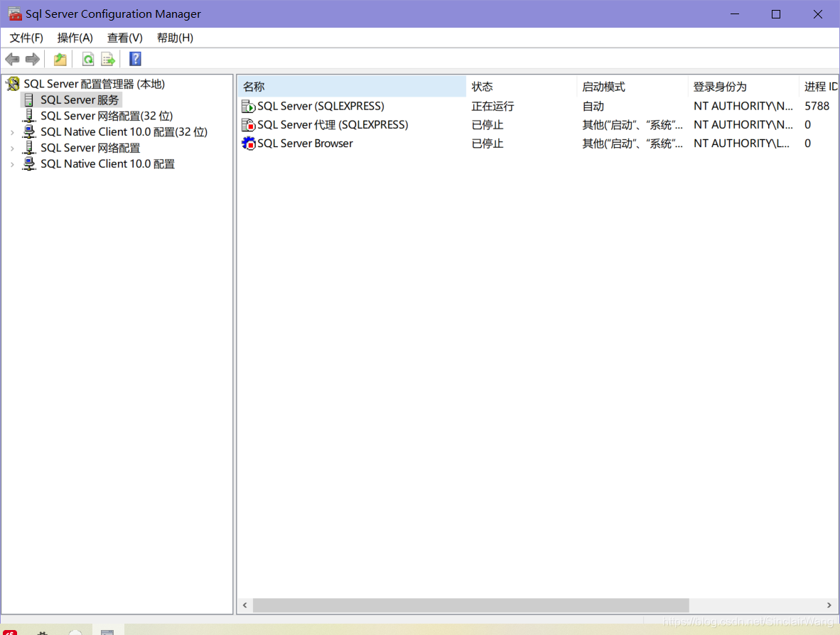Click process ID 5788 cell
Image resolution: width=840 pixels, height=635 pixels.
click(817, 106)
